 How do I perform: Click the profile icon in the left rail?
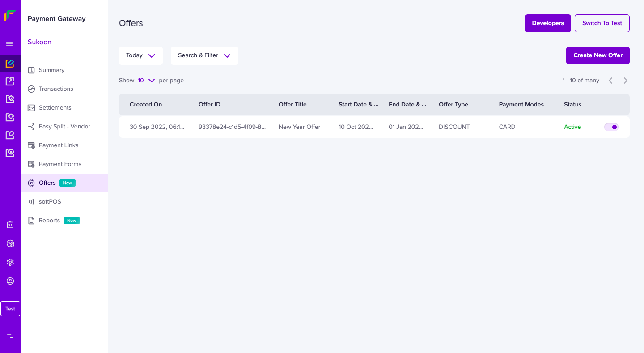[x=10, y=281]
